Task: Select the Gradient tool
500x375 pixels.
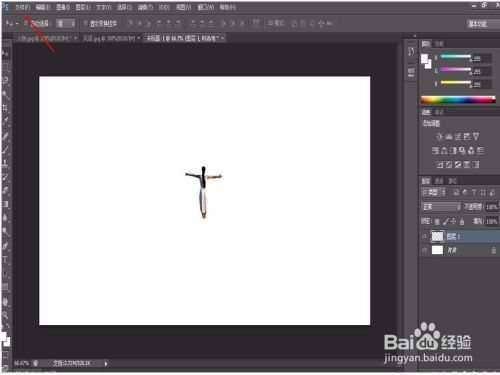Action: 6,204
